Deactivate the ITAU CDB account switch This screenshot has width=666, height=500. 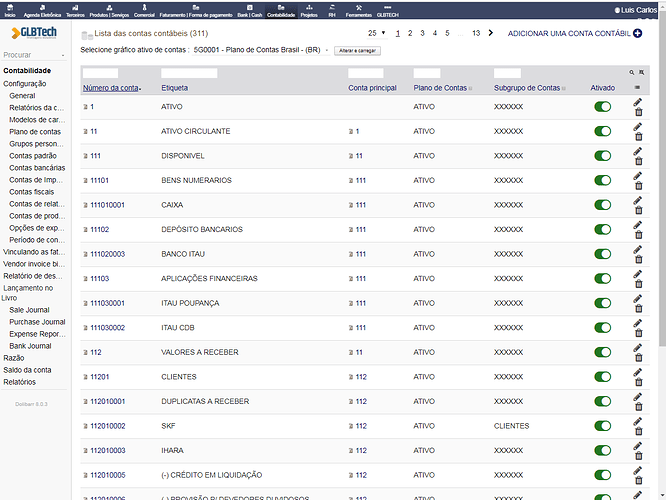(x=602, y=328)
